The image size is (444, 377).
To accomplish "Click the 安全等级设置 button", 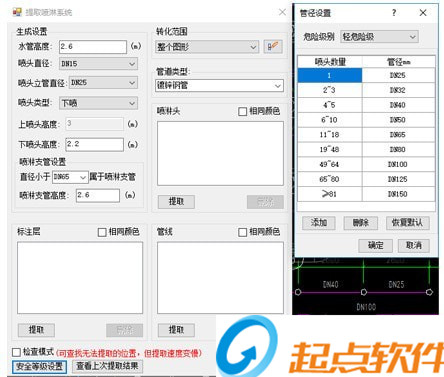I will pyautogui.click(x=40, y=367).
